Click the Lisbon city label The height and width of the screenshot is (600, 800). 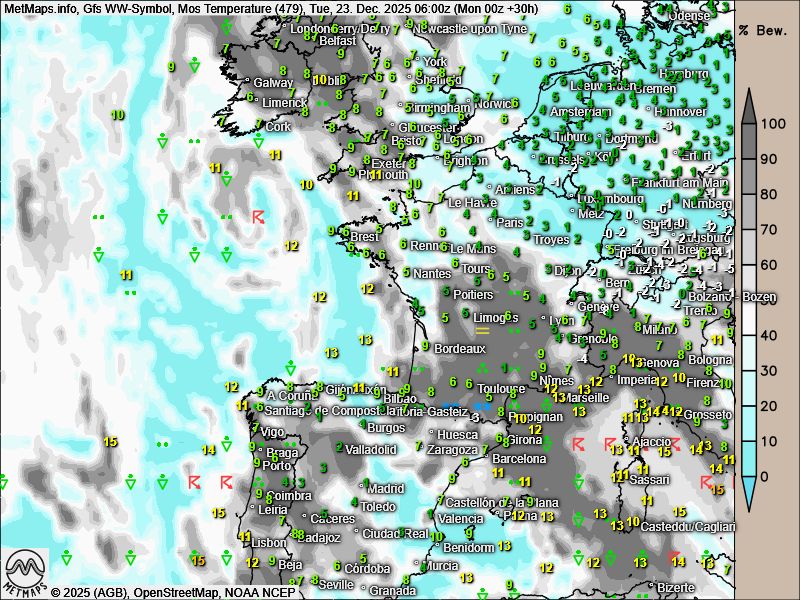pos(270,542)
